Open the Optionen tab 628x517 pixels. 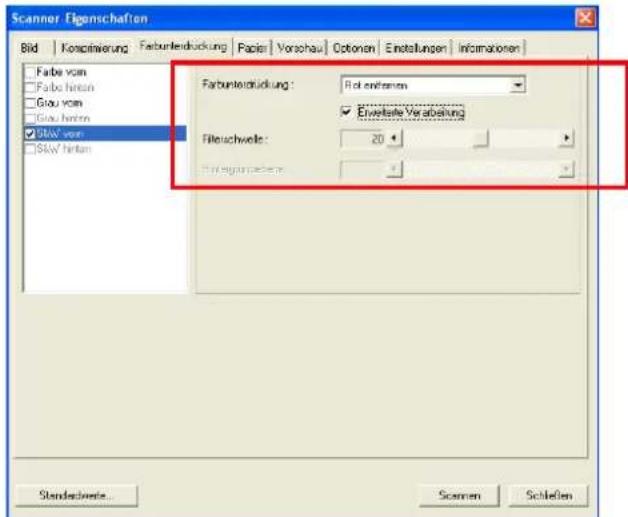354,48
